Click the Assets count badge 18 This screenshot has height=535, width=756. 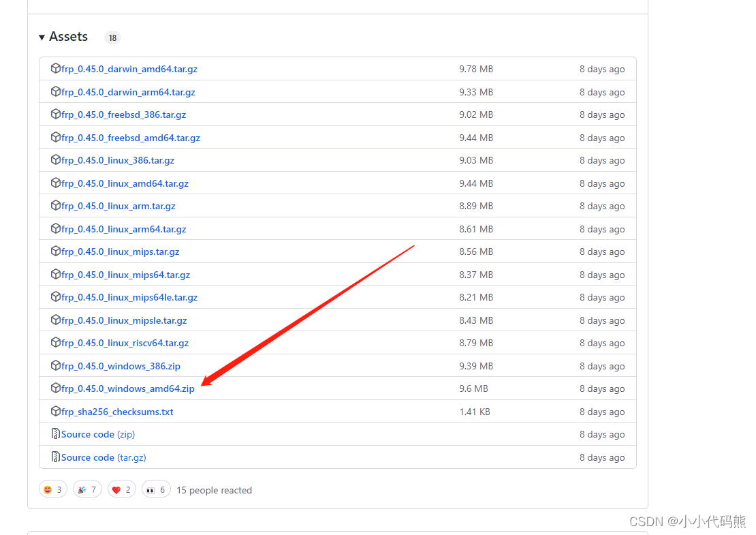112,37
